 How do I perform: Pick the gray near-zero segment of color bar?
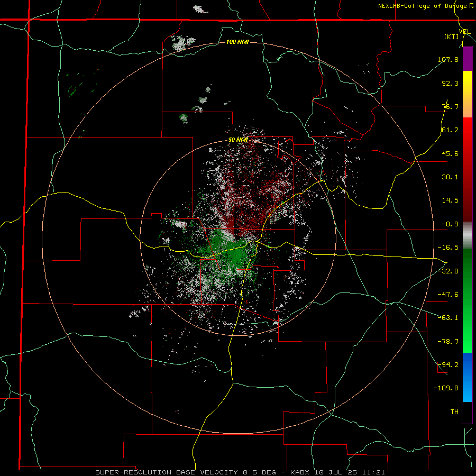click(467, 235)
